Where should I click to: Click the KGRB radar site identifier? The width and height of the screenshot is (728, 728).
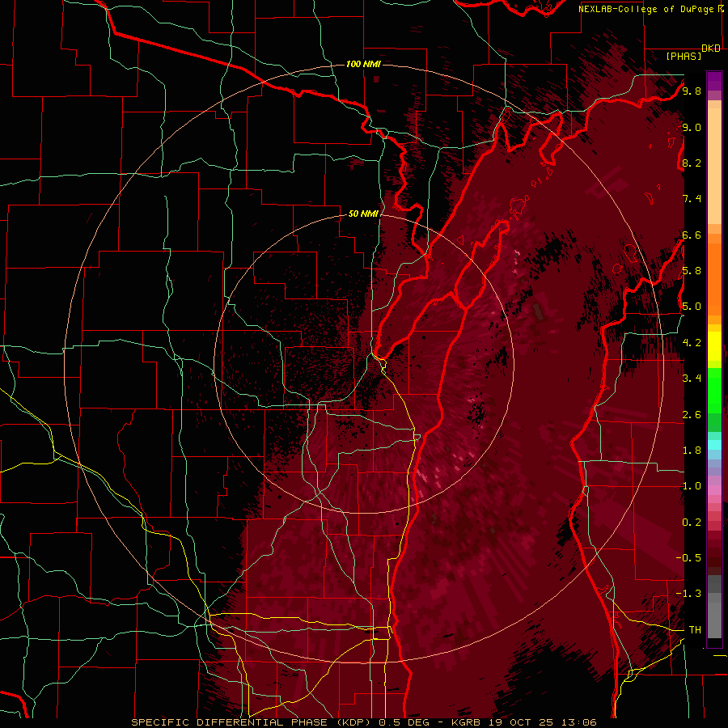pos(467,722)
